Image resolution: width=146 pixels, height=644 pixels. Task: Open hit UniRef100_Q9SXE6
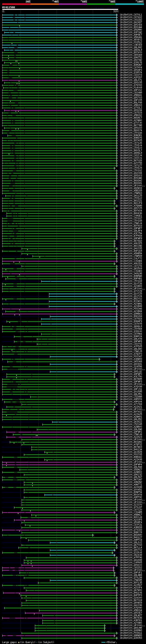point(131,25)
